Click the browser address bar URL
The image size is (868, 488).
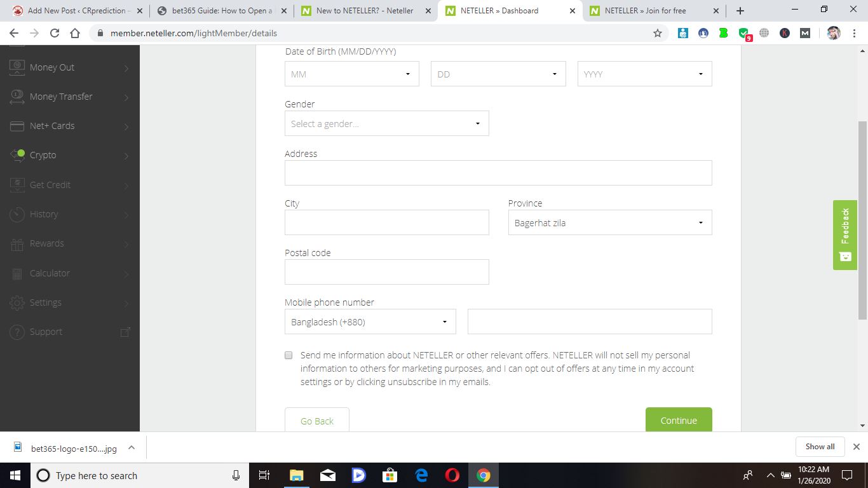point(194,33)
